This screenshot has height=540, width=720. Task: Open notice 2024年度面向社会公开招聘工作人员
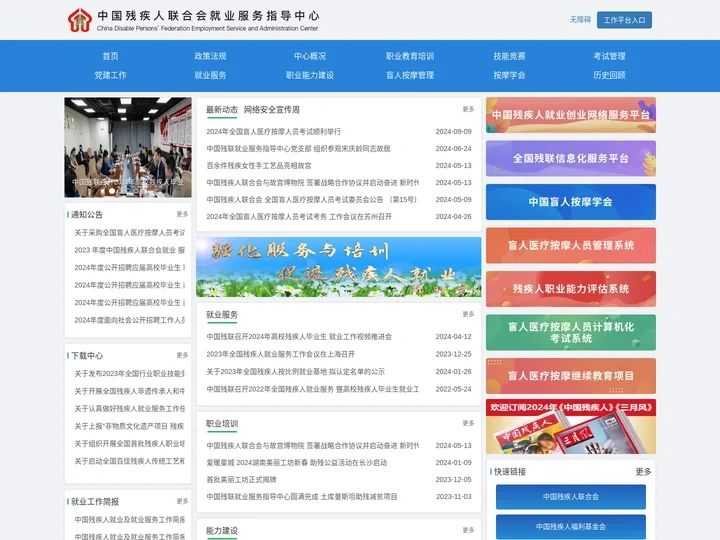(x=129, y=320)
